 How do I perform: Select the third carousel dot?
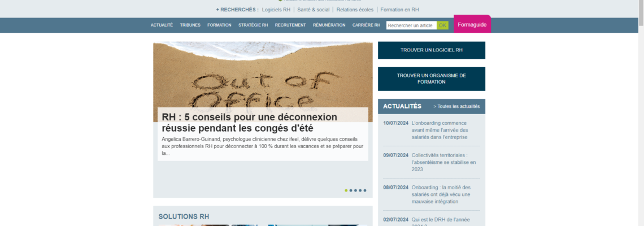click(x=356, y=190)
